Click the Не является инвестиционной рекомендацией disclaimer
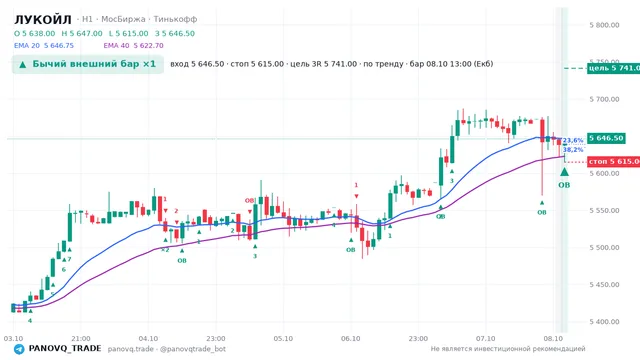The width and height of the screenshot is (640, 360). coord(508,349)
